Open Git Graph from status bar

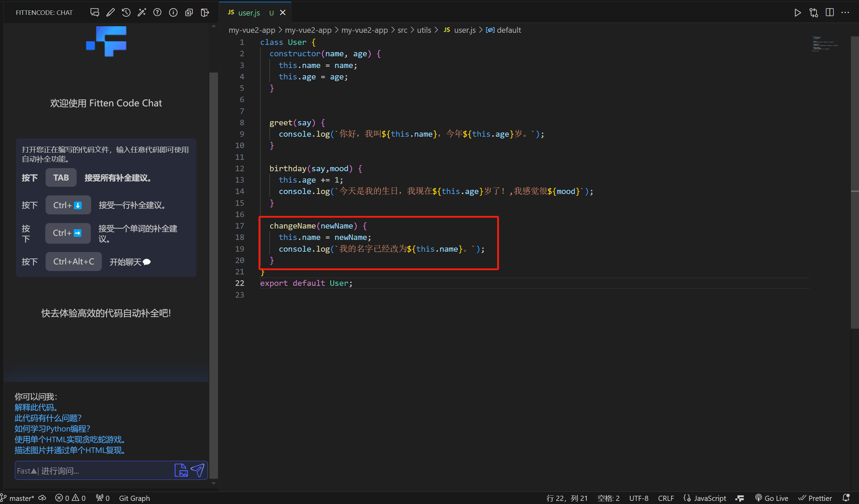[134, 498]
